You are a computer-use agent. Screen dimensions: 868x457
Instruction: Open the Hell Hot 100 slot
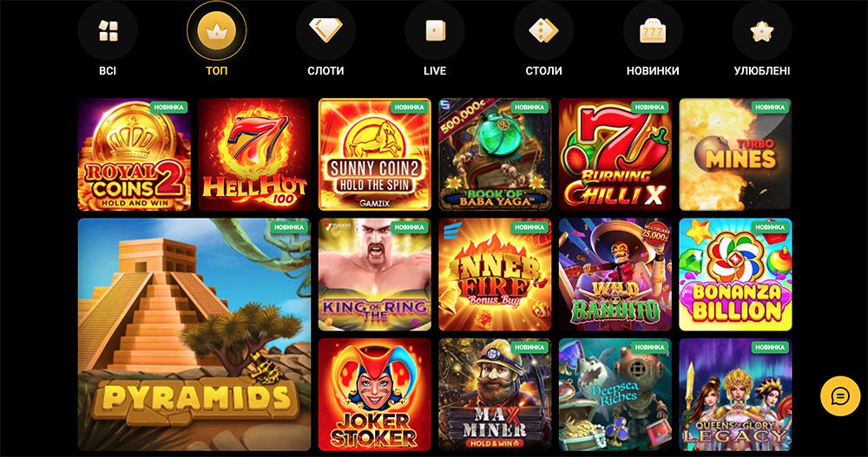point(254,155)
